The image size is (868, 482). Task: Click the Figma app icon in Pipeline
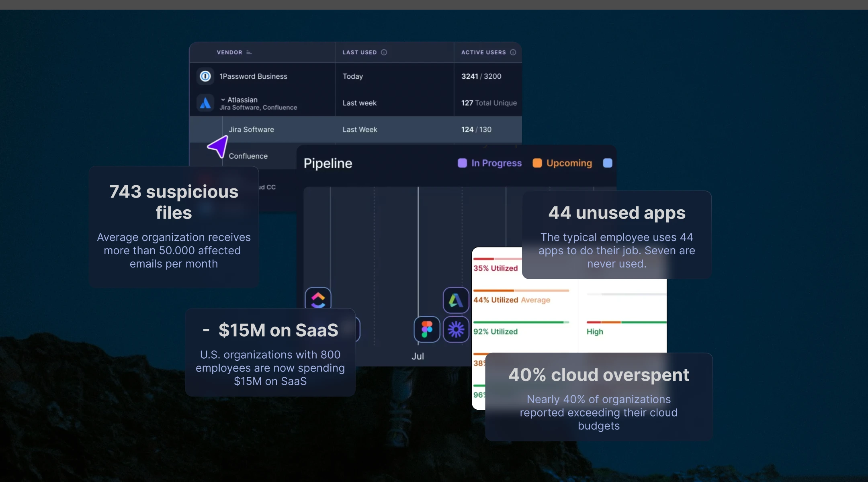(427, 329)
